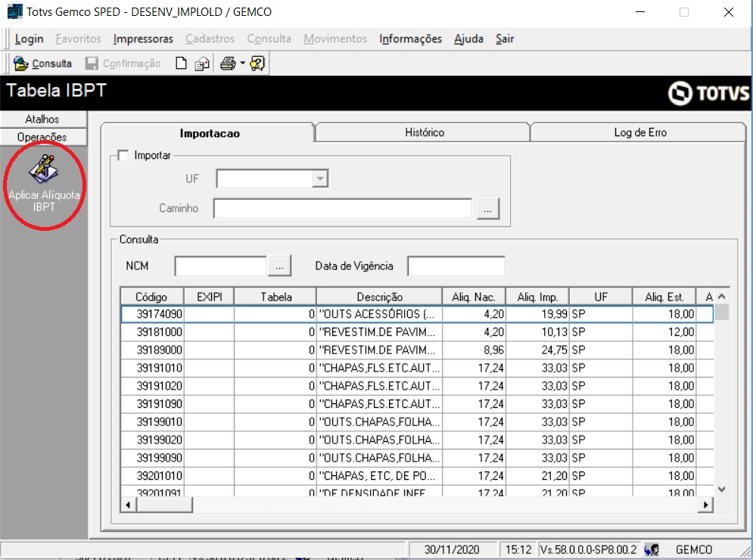The height and width of the screenshot is (560, 753).
Task: Select row with code 39199090
Action: point(417,458)
